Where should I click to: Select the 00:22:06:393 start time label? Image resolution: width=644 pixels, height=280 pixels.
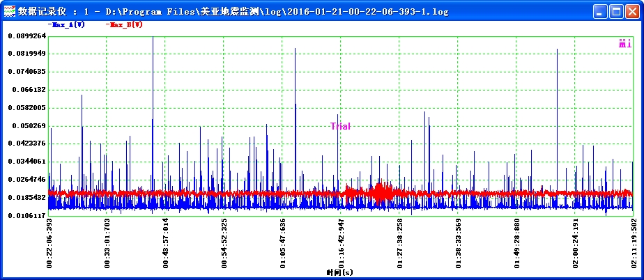[49, 242]
